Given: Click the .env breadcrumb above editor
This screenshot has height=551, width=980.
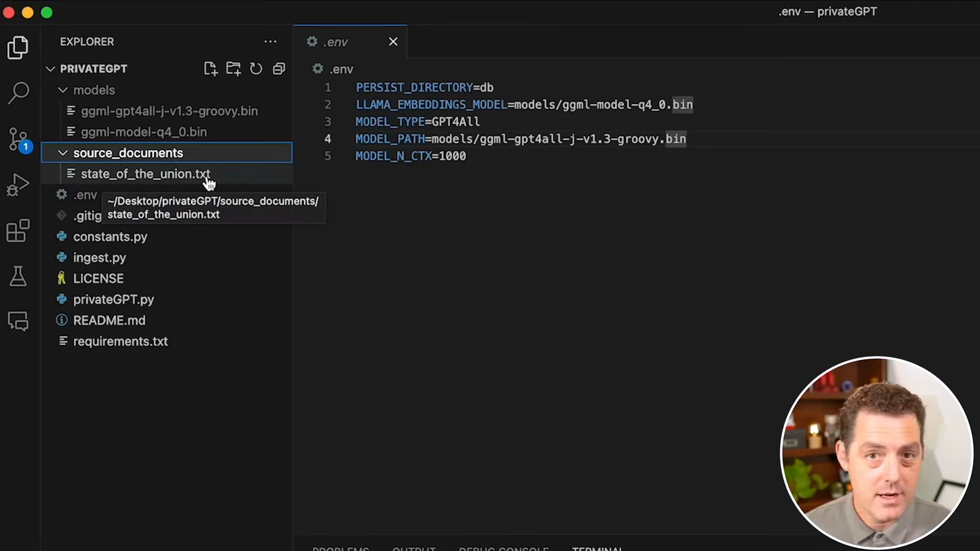Looking at the screenshot, I should point(333,69).
